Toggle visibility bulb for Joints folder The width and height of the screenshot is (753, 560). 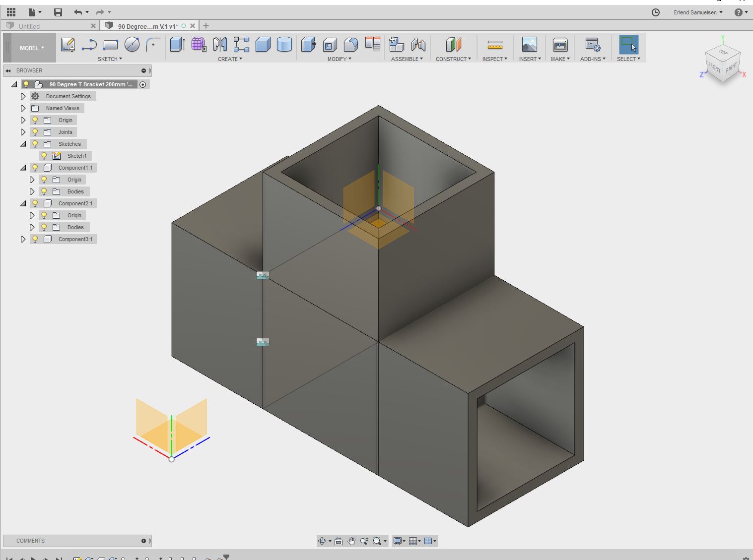[x=35, y=132]
